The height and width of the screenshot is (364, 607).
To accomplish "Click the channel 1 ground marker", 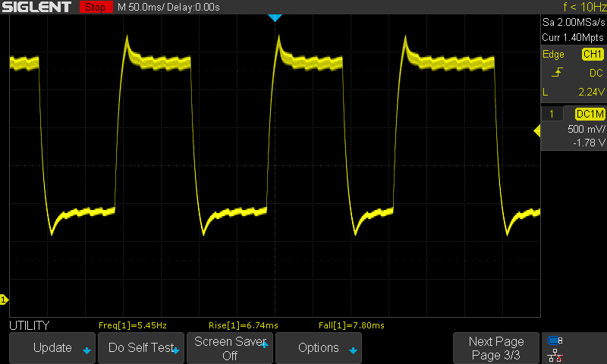I will [4, 300].
